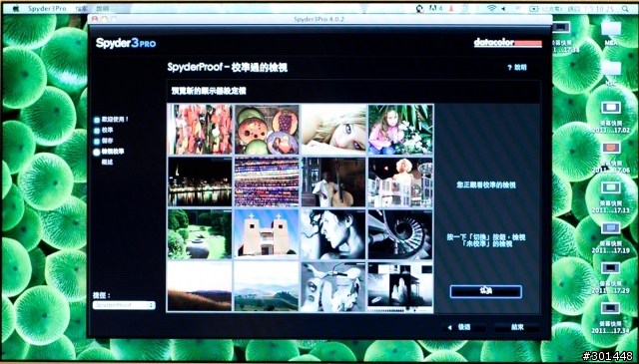Screen dimensions: 639x364
Task: Click the 後退 back button
Action: pos(463,327)
